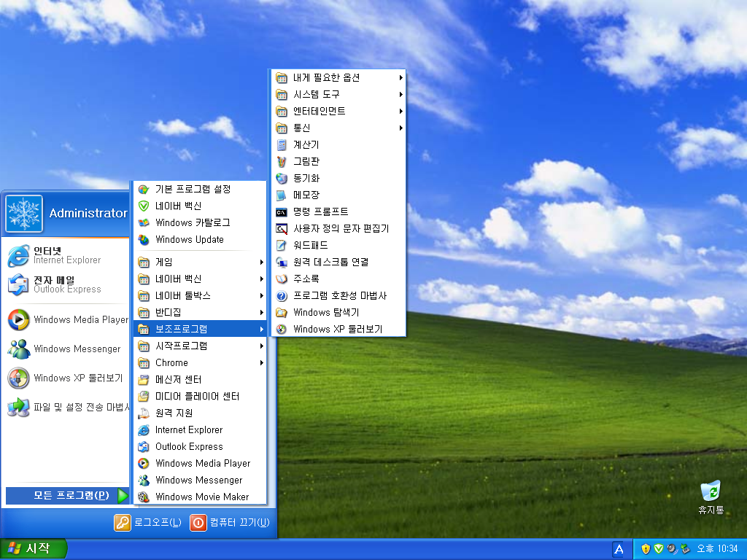This screenshot has width=747, height=560.
Task: Click the taskbar clock showing 오후 10:34
Action: tap(717, 548)
